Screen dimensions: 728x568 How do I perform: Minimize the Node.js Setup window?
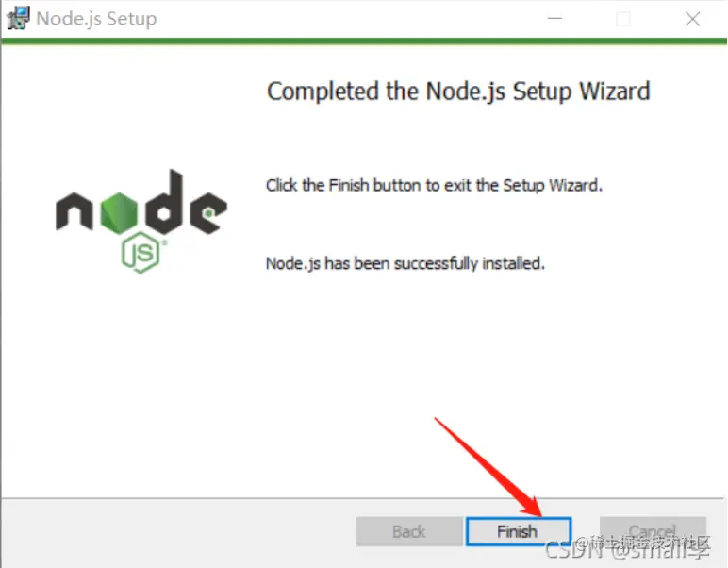[x=554, y=19]
